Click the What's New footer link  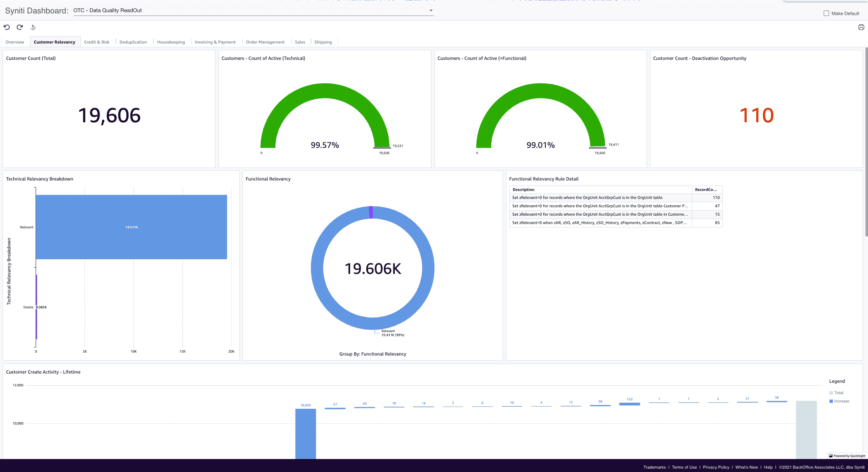point(746,467)
